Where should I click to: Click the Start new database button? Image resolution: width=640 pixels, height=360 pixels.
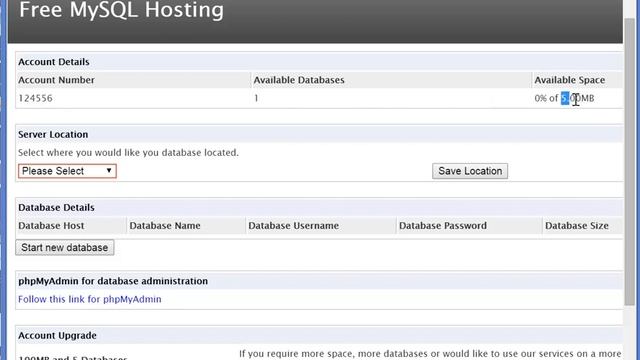click(x=65, y=248)
